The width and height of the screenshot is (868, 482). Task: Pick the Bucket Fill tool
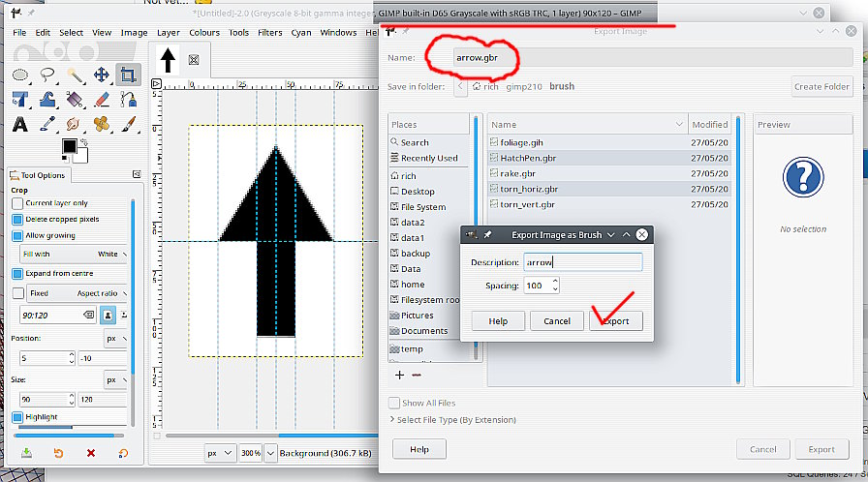tap(46, 100)
